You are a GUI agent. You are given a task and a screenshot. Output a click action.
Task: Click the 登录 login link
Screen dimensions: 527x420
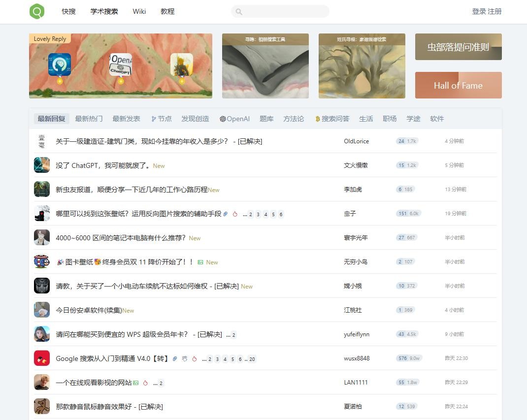(x=479, y=11)
